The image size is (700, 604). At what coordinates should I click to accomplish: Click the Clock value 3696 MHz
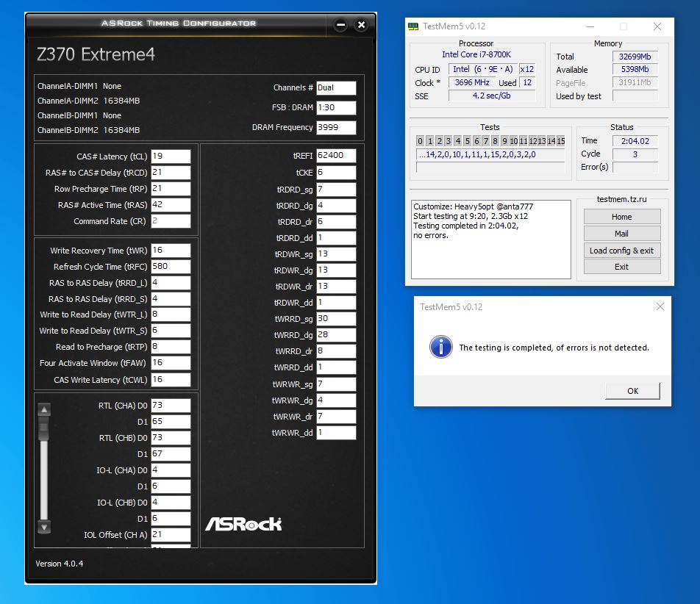472,82
